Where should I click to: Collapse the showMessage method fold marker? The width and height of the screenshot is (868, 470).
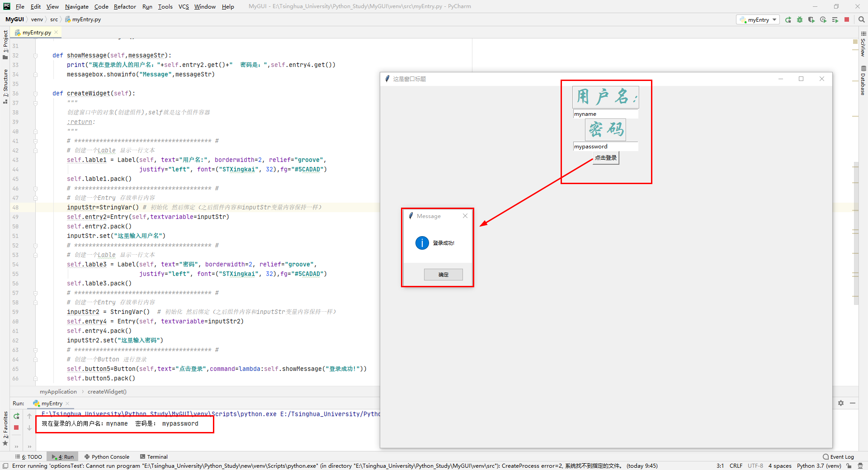click(x=35, y=55)
